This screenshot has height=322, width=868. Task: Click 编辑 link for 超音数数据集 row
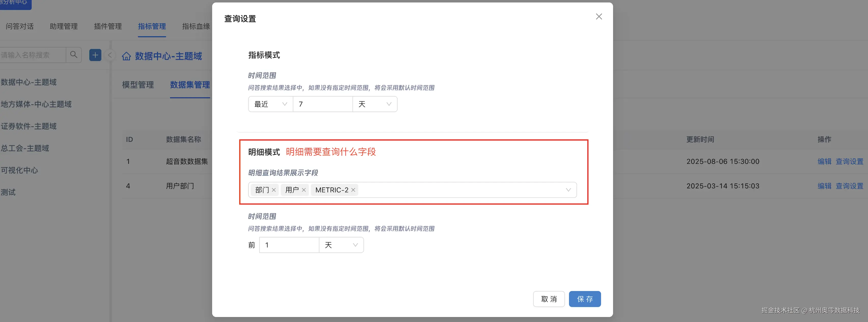pyautogui.click(x=824, y=161)
